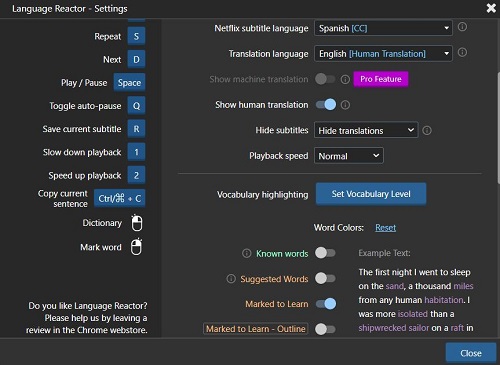Click the Marked to Learn - Outline label

(x=256, y=329)
